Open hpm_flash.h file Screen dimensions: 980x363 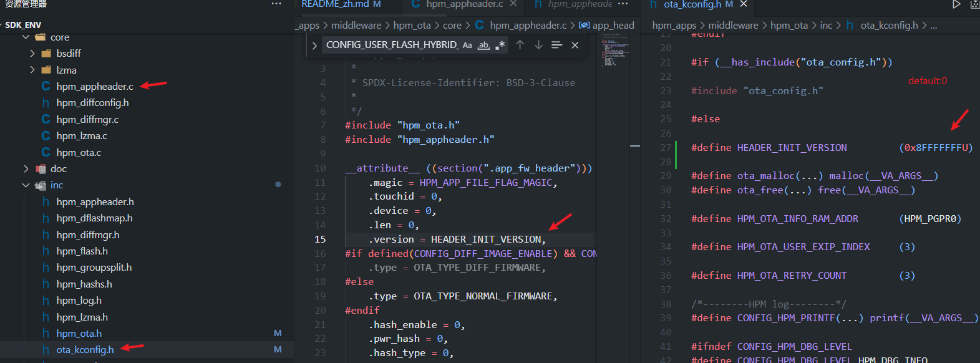pos(82,251)
